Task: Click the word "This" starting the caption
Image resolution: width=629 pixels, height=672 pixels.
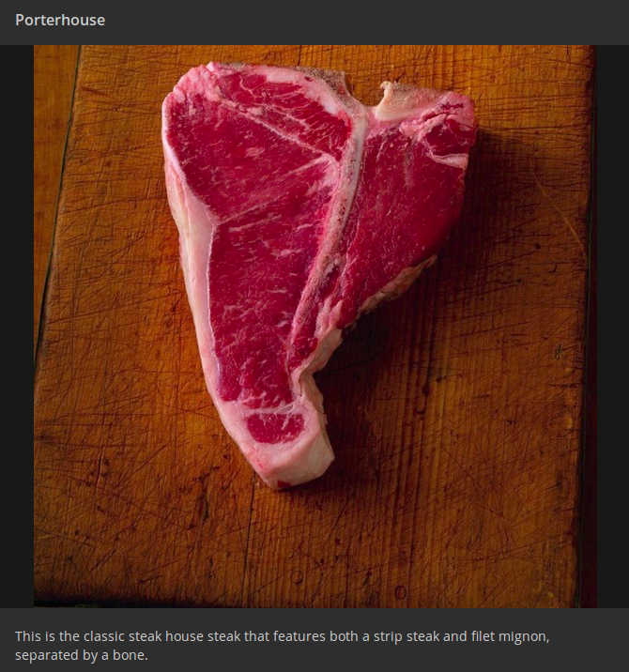Action: pos(28,636)
